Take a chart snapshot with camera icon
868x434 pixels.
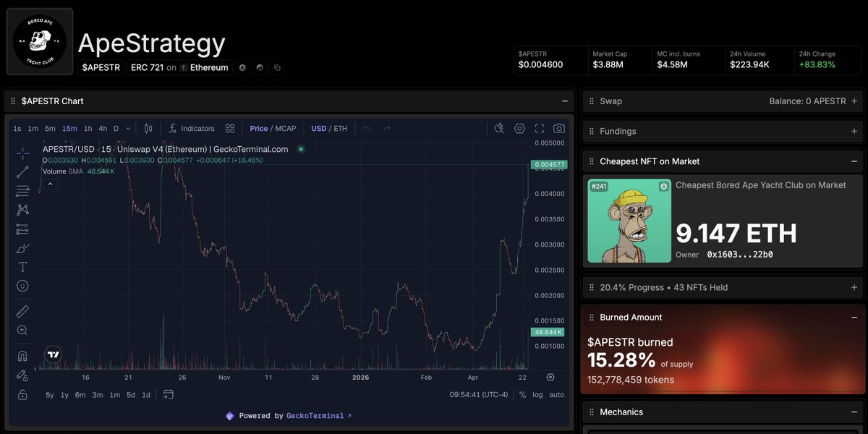click(x=559, y=129)
